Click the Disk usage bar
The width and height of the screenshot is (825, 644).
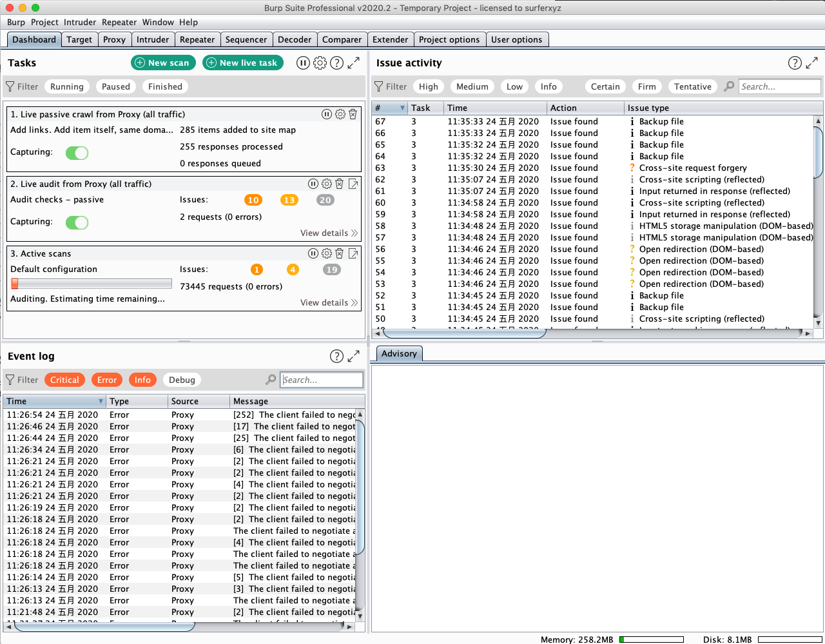point(790,639)
